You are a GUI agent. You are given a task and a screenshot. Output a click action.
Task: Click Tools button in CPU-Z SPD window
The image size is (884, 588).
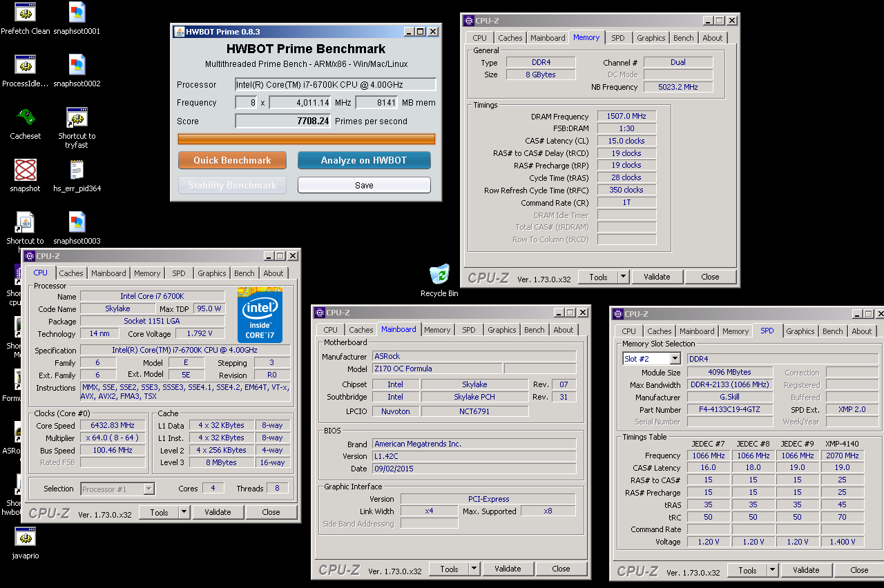pos(747,570)
